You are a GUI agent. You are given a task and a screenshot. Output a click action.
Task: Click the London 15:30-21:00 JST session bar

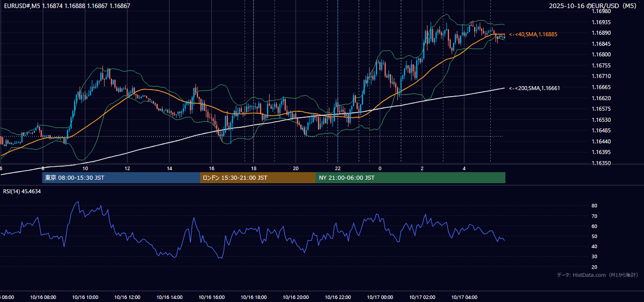[258, 178]
